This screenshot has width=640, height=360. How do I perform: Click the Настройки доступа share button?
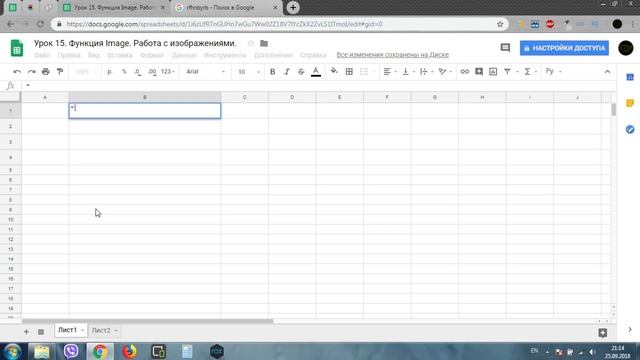click(x=564, y=48)
